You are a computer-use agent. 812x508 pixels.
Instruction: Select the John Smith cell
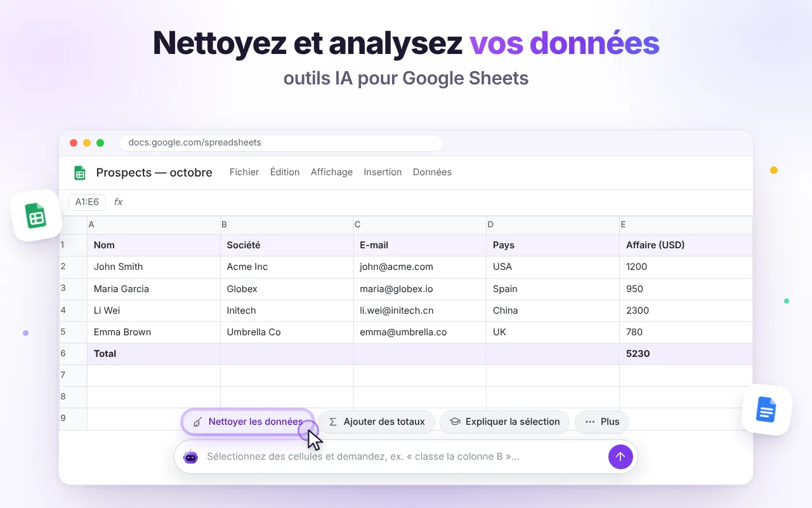(x=154, y=267)
